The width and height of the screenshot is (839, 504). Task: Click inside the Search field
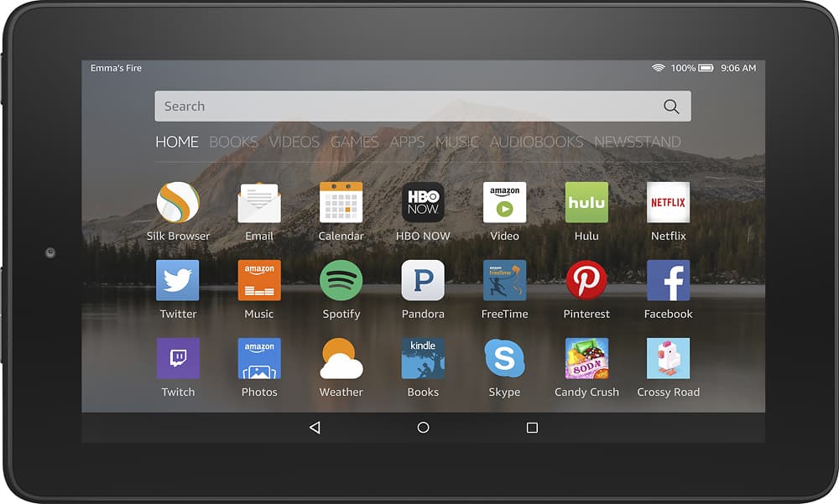tap(423, 106)
